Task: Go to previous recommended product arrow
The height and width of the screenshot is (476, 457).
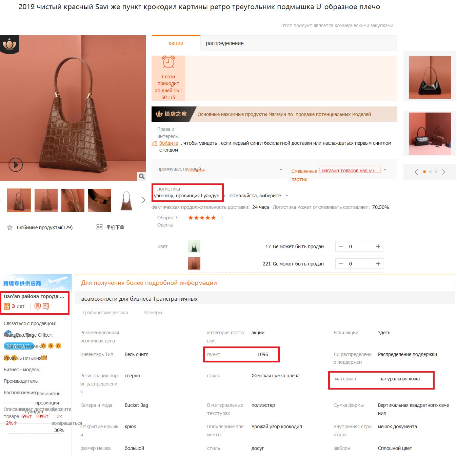Action: pyautogui.click(x=416, y=172)
